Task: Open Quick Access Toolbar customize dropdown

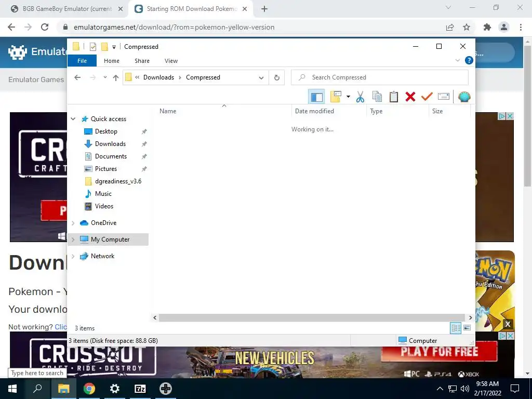Action: click(114, 47)
